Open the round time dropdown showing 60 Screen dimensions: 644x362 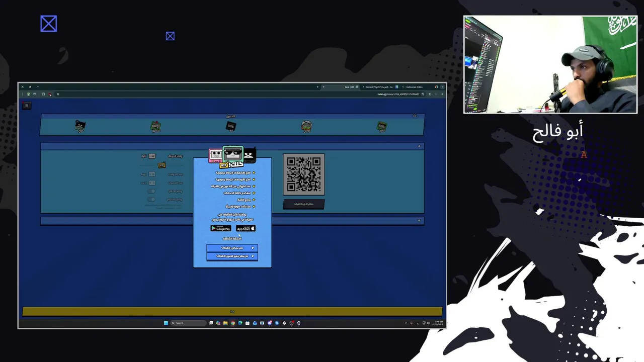152,156
